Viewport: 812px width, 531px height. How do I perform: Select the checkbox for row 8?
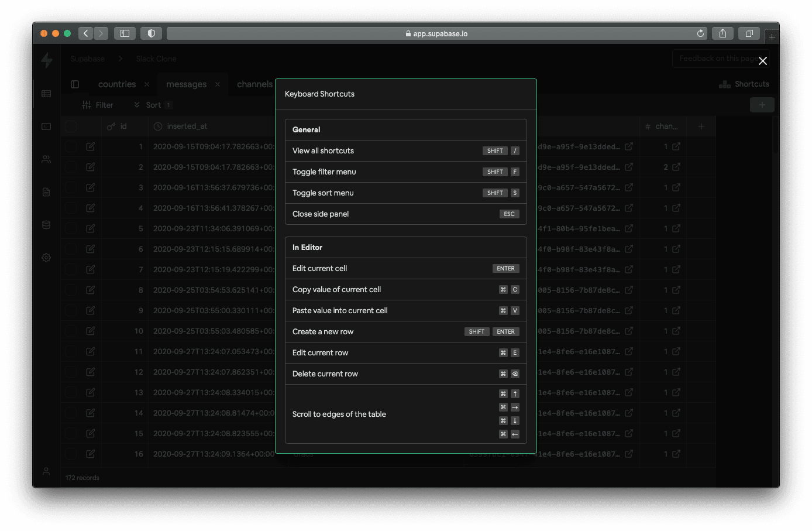click(71, 290)
